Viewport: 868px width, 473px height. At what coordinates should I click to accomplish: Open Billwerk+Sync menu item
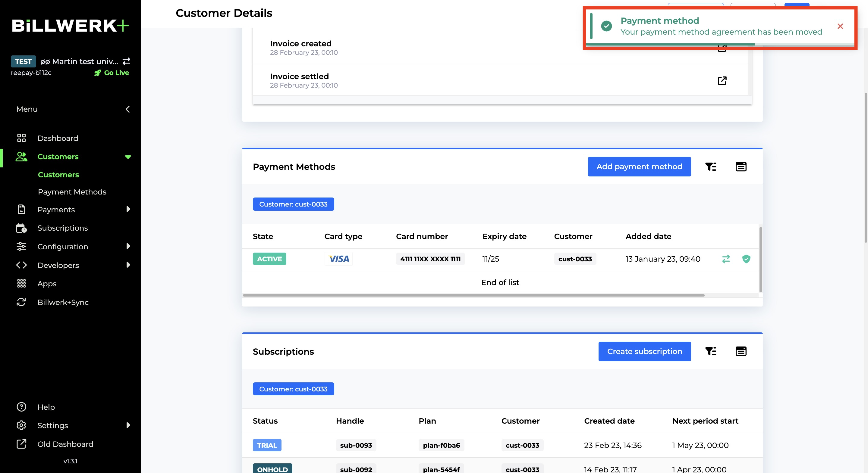point(63,302)
